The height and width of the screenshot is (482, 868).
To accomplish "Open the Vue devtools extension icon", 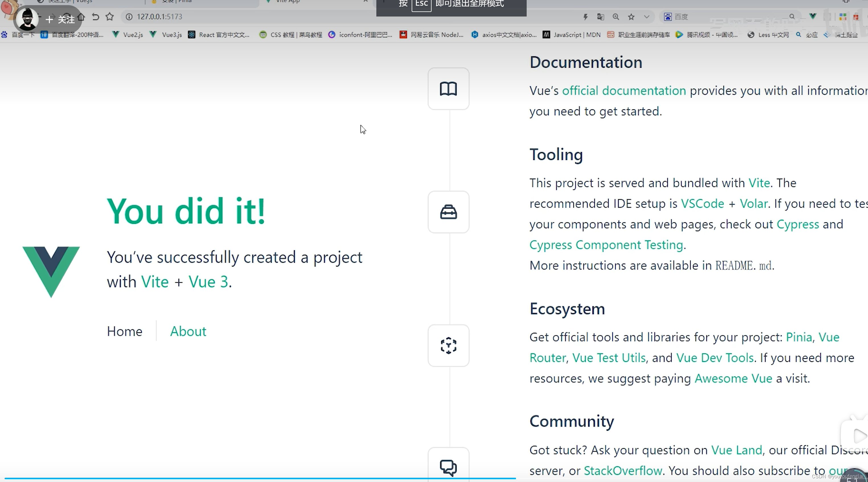I will [x=813, y=16].
